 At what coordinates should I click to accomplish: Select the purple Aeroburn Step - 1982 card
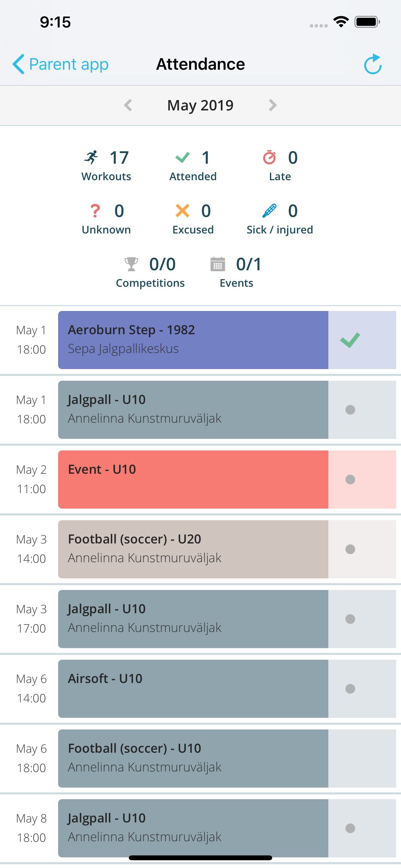click(193, 340)
